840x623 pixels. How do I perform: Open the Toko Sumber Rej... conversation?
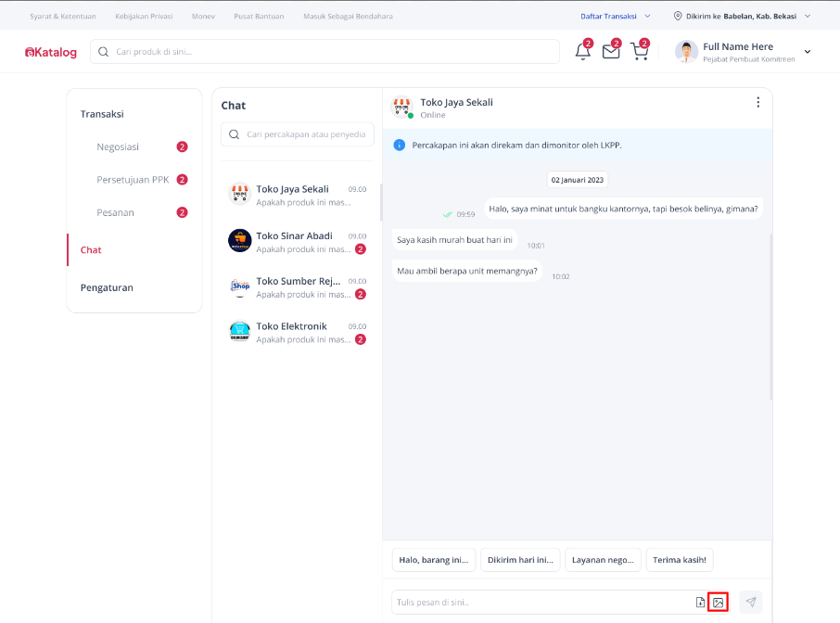point(298,287)
